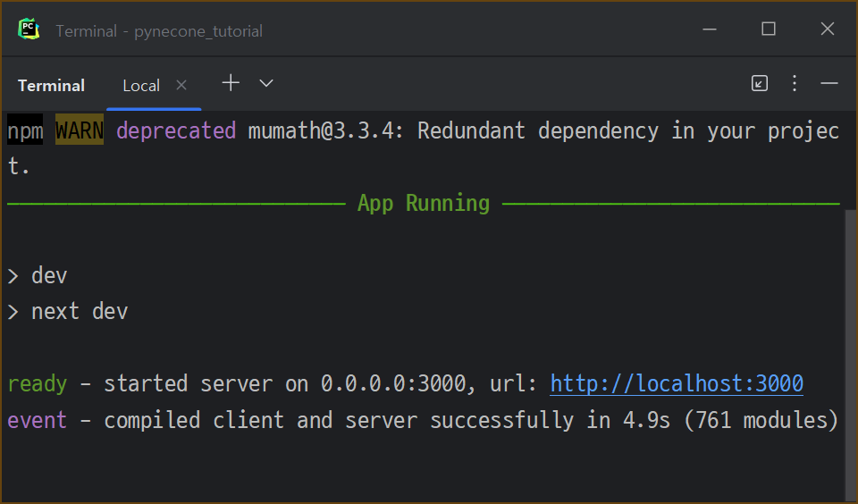This screenshot has width=858, height=504.
Task: Hide the Terminal tool window
Action: tap(829, 83)
